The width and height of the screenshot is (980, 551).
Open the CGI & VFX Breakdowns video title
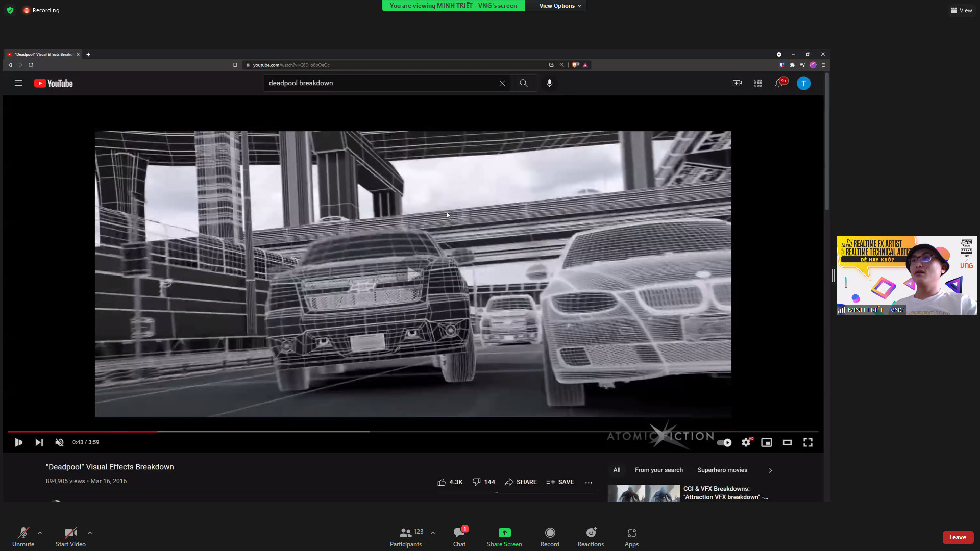point(725,493)
